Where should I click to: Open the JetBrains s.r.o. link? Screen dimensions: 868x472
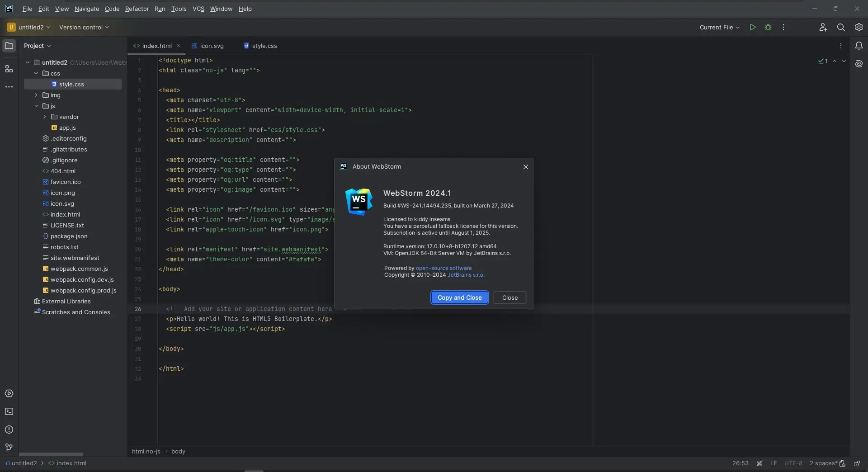coord(466,275)
